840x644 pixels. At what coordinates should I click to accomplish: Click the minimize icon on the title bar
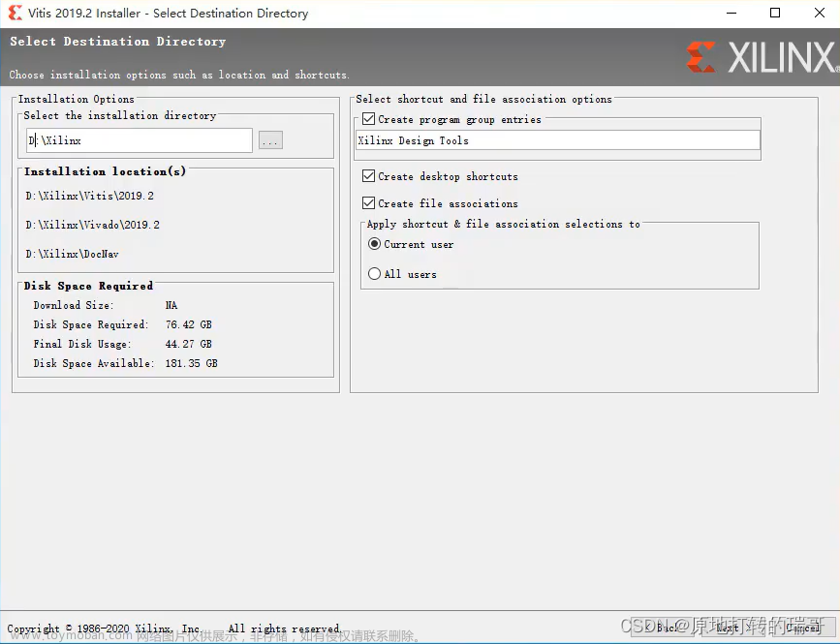pyautogui.click(x=732, y=14)
